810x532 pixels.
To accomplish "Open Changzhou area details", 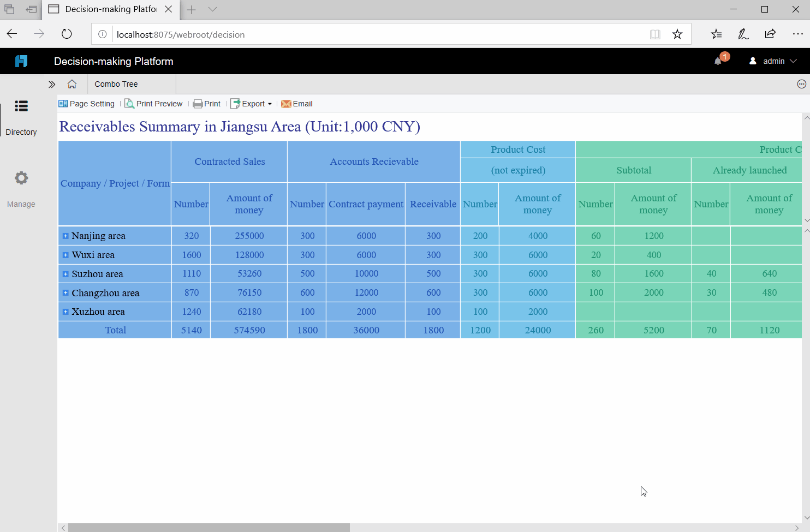I will 65,292.
